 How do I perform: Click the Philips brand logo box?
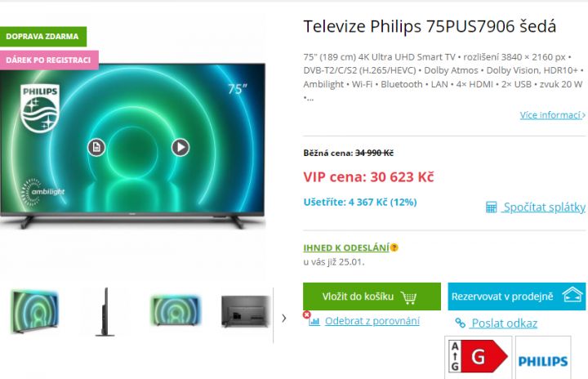point(543,357)
